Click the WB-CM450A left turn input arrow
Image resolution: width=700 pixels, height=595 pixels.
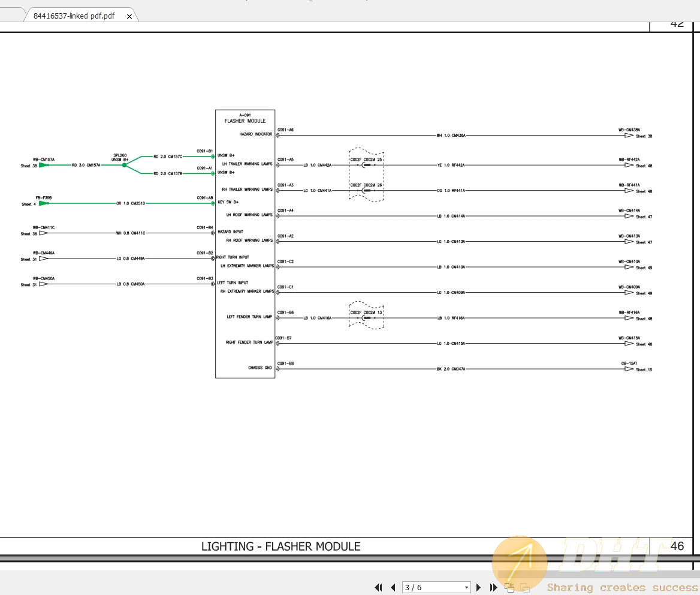[x=44, y=284]
